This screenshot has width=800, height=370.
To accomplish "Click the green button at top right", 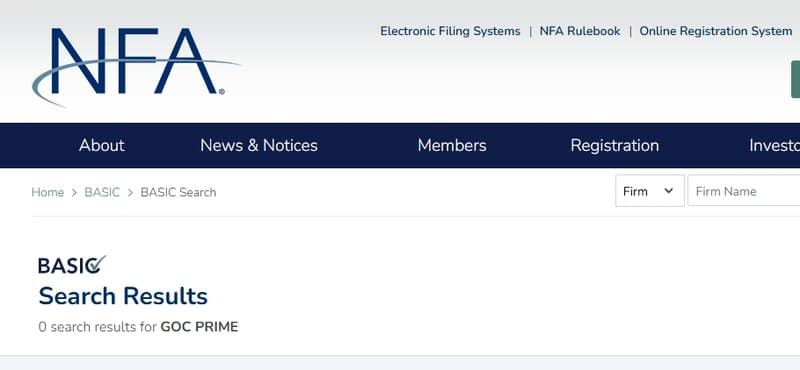I will click(x=795, y=79).
